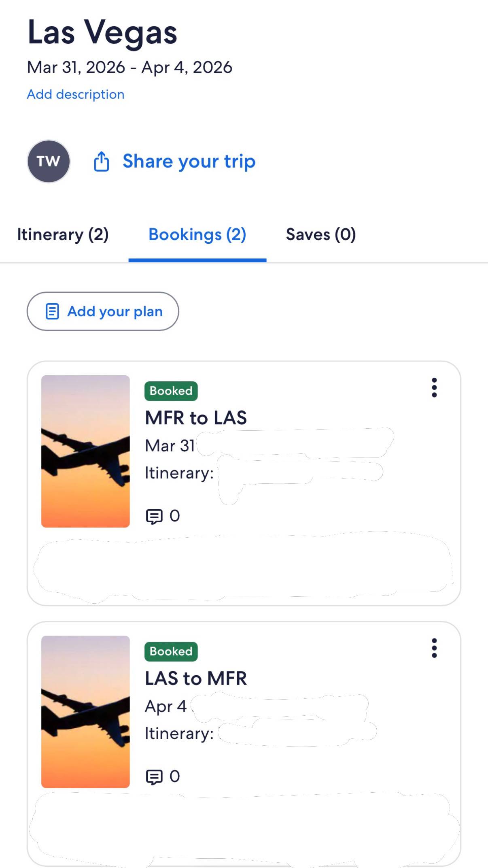Open the LAS to MFR airplane thumbnail
This screenshot has height=868, width=488.
tap(85, 711)
